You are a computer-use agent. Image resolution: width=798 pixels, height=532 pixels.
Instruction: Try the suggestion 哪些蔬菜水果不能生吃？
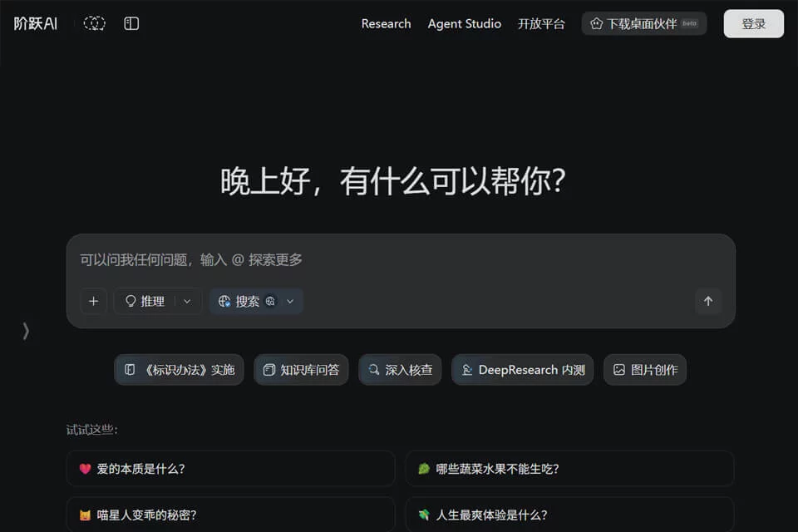pos(569,469)
